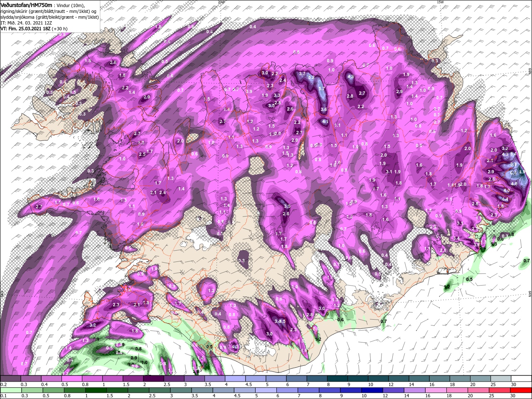Pick the light pink swatch above lower-row 16
This screenshot has width=532, height=399.
(437, 390)
